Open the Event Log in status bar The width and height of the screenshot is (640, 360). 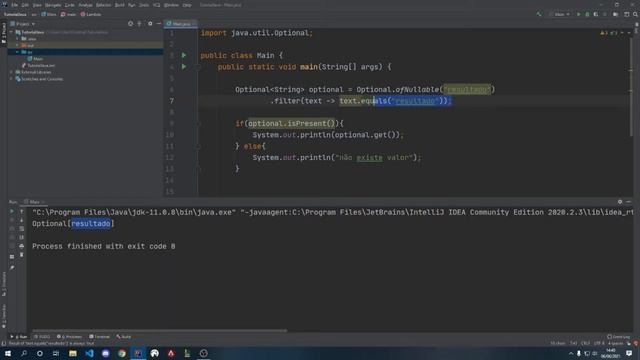(618, 337)
